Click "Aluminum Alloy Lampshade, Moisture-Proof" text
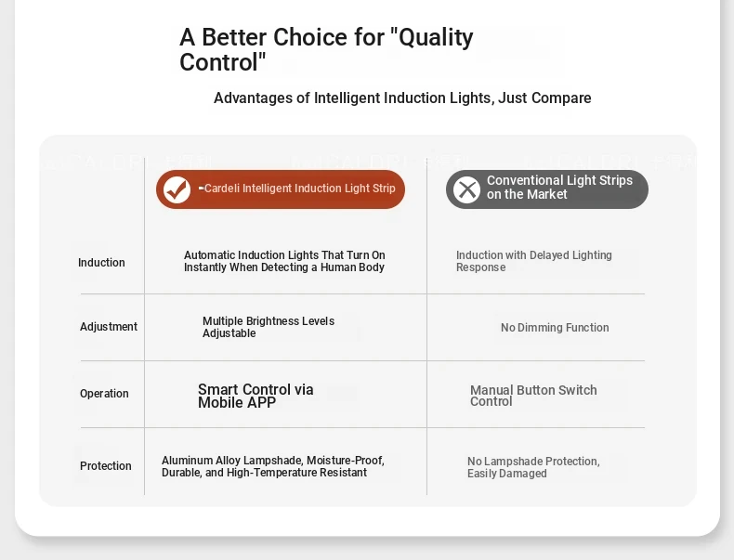The width and height of the screenshot is (734, 560). (273, 461)
